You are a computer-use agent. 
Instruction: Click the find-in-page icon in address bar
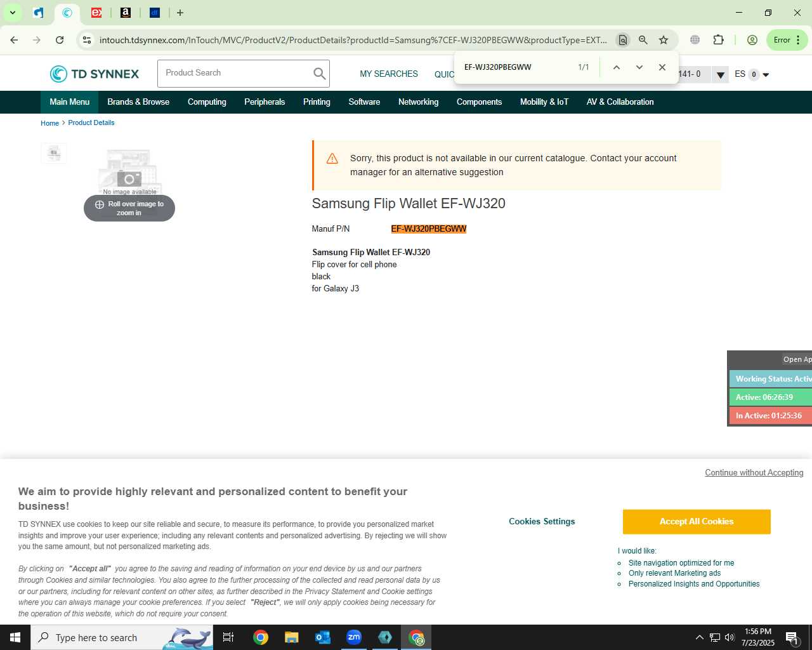coord(623,40)
